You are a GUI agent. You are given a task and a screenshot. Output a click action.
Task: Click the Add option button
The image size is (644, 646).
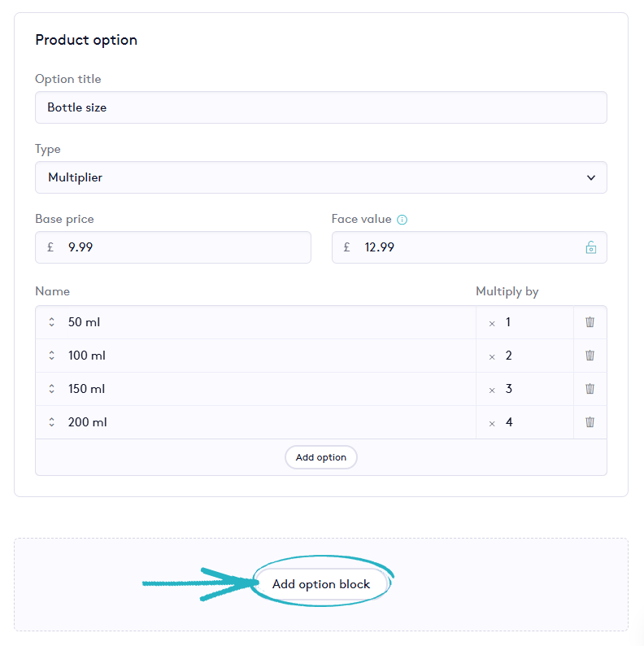pos(321,457)
